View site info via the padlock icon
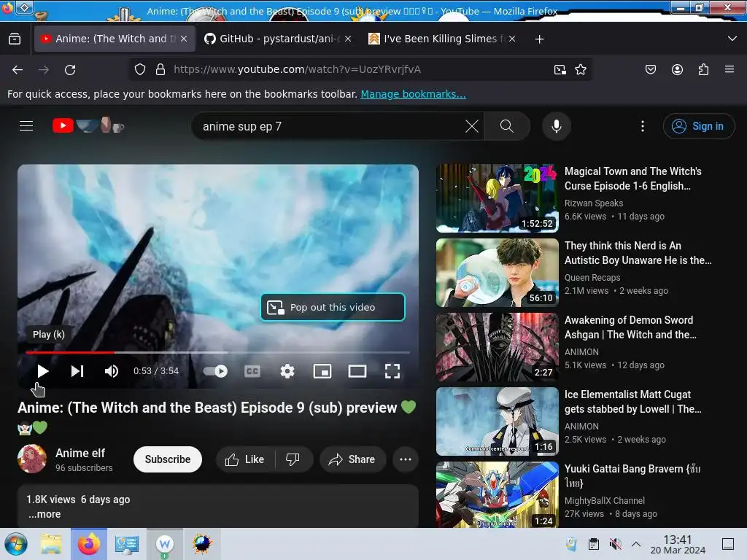747x560 pixels. 160,69
